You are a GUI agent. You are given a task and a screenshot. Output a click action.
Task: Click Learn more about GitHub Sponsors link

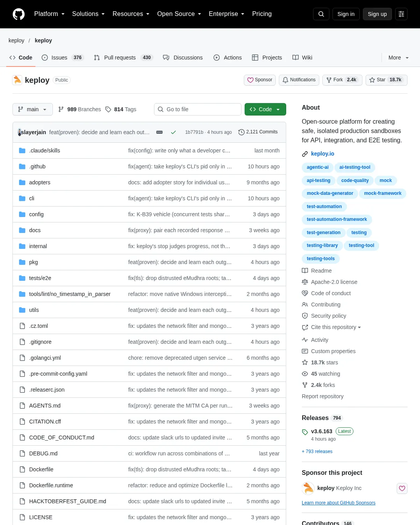click(338, 503)
